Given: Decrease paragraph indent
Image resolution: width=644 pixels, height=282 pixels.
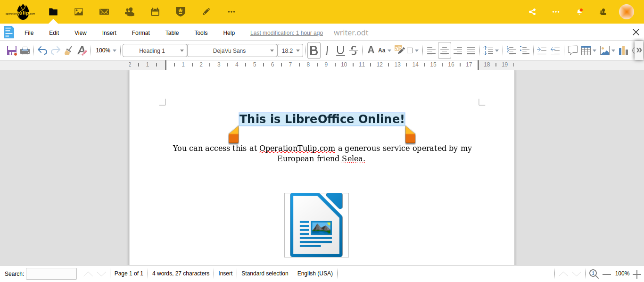Looking at the screenshot, I should point(555,50).
